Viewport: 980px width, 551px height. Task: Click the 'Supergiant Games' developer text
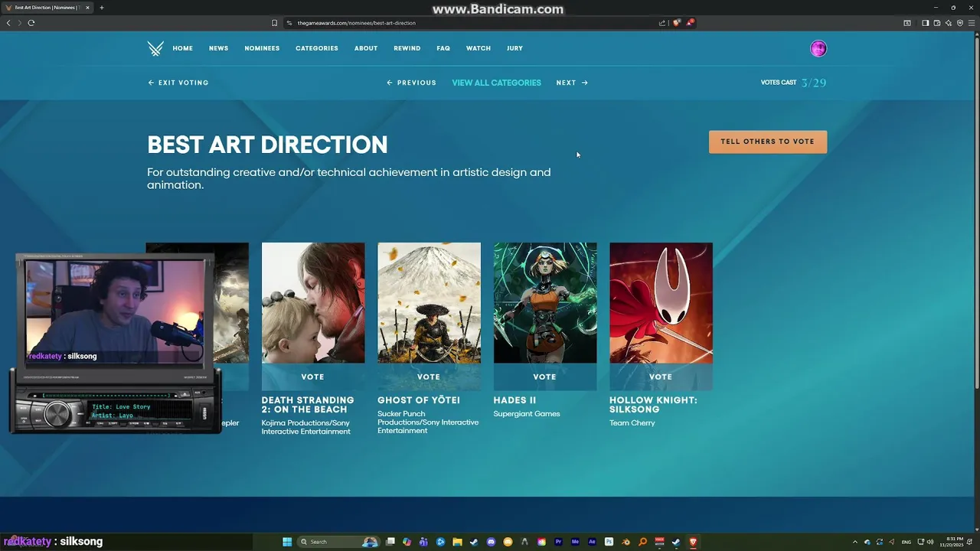tap(527, 414)
